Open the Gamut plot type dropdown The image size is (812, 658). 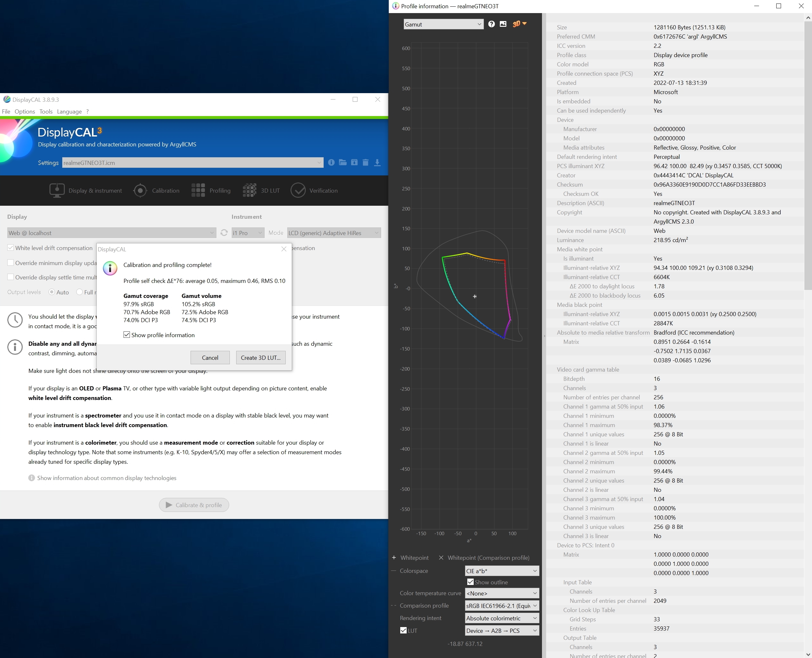pos(443,24)
